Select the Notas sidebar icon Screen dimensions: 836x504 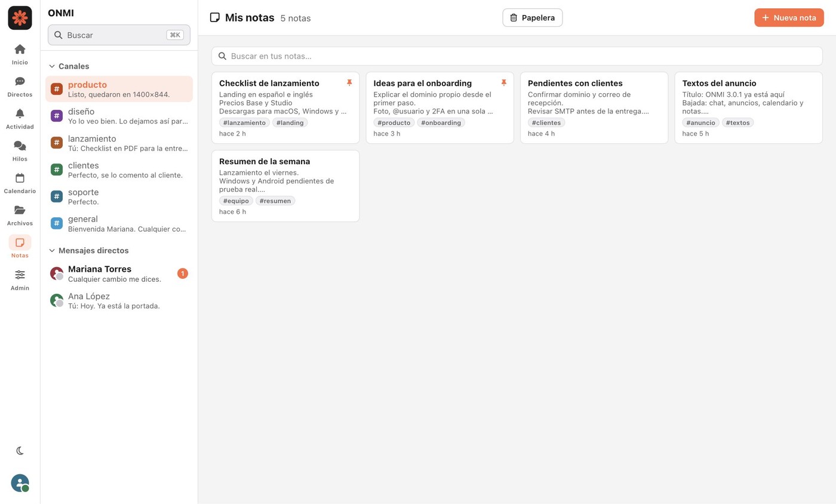pos(20,242)
